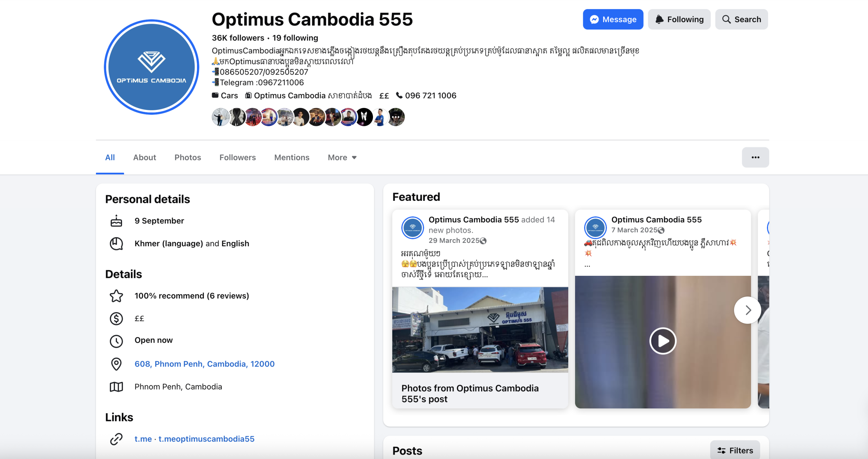
Task: Advance Featured carousel with right chevron
Action: click(x=748, y=310)
